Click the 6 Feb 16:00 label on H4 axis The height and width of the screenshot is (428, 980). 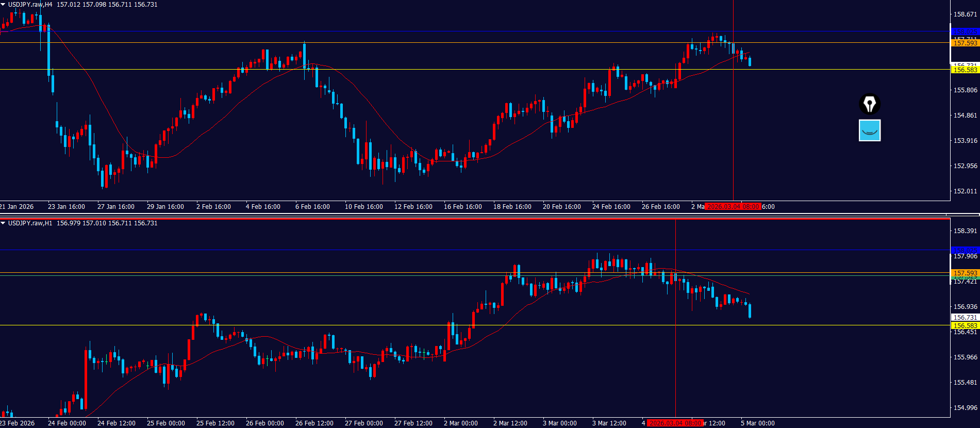(x=312, y=207)
